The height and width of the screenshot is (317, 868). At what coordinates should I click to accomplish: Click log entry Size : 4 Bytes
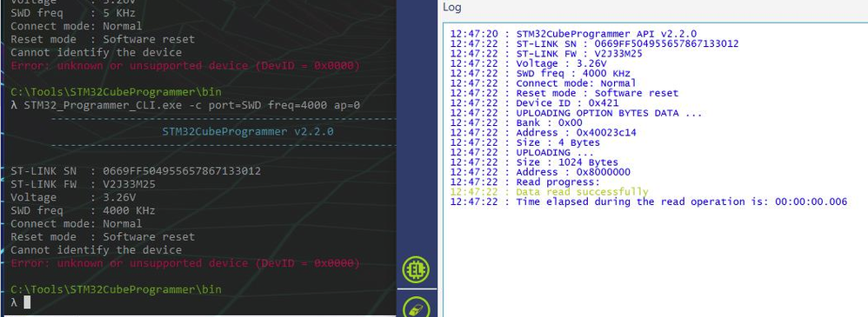[x=524, y=142]
